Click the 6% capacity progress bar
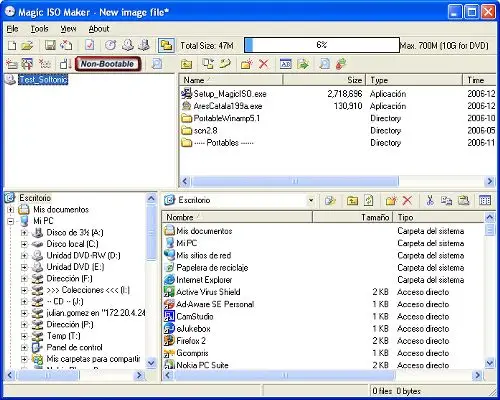 point(322,45)
